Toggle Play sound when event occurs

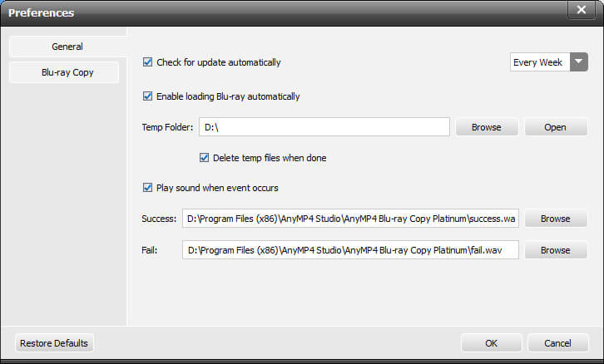coord(148,188)
